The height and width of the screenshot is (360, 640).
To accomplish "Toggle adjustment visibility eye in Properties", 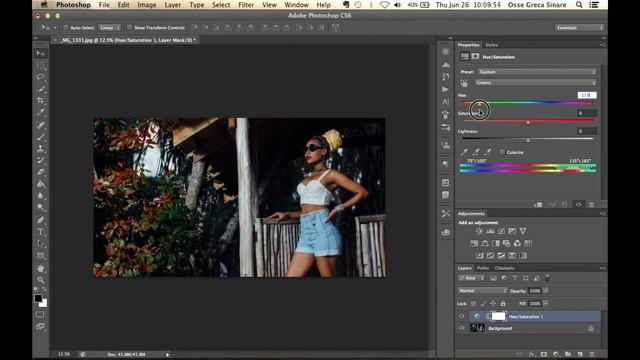I will point(578,204).
